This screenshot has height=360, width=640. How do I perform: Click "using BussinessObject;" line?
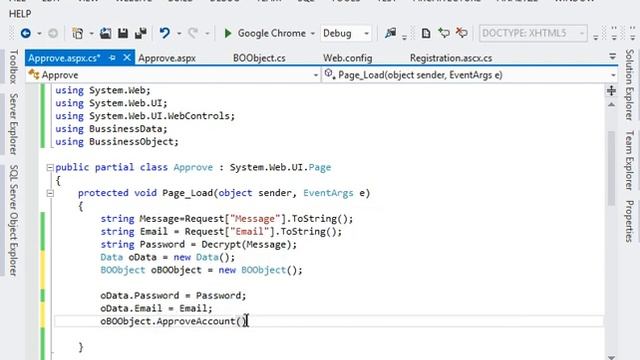tap(117, 142)
